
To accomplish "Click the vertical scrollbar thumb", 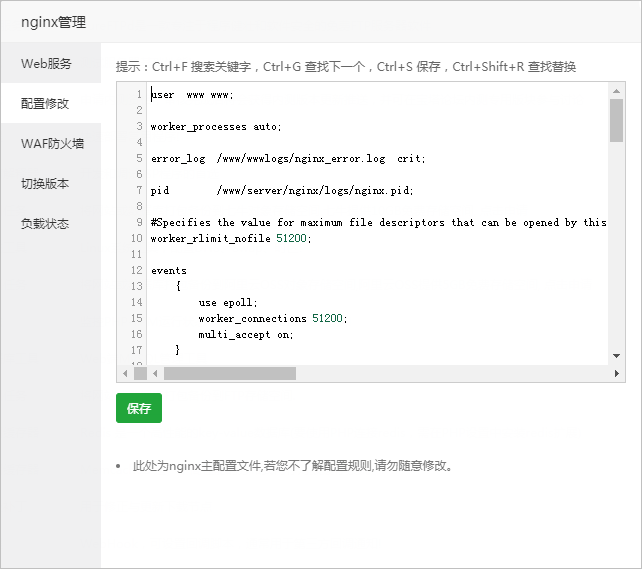I will 616,120.
